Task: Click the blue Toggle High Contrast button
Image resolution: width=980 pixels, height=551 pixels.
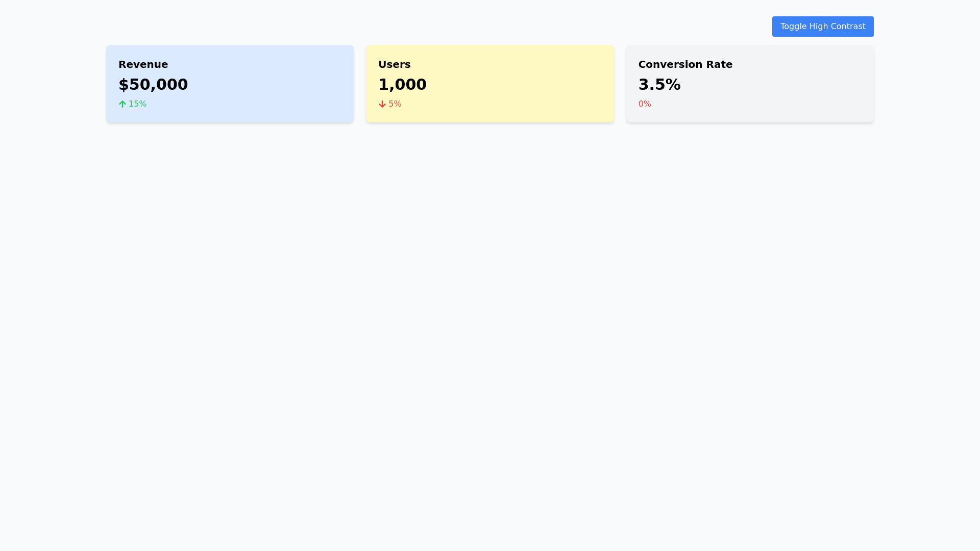Action: (x=822, y=26)
